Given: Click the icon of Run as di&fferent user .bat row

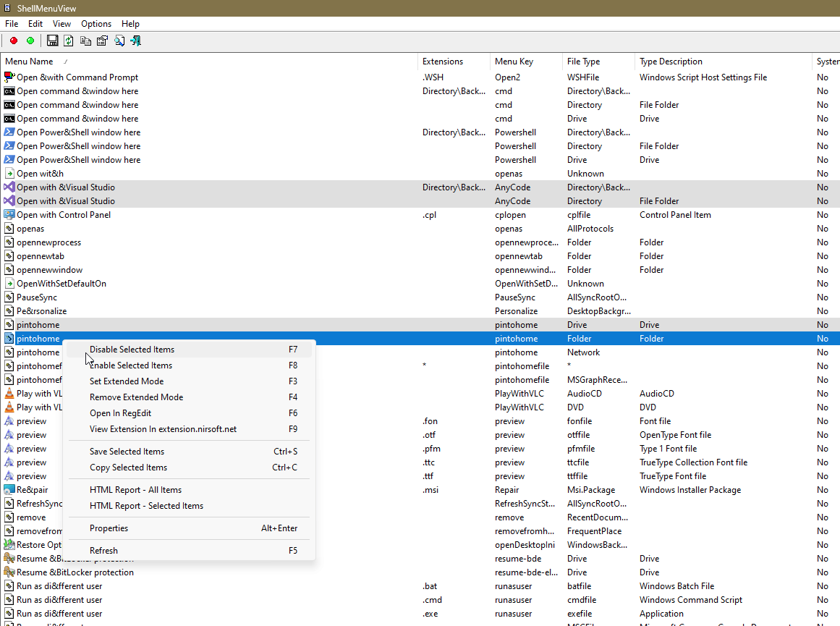Looking at the screenshot, I should (x=9, y=586).
